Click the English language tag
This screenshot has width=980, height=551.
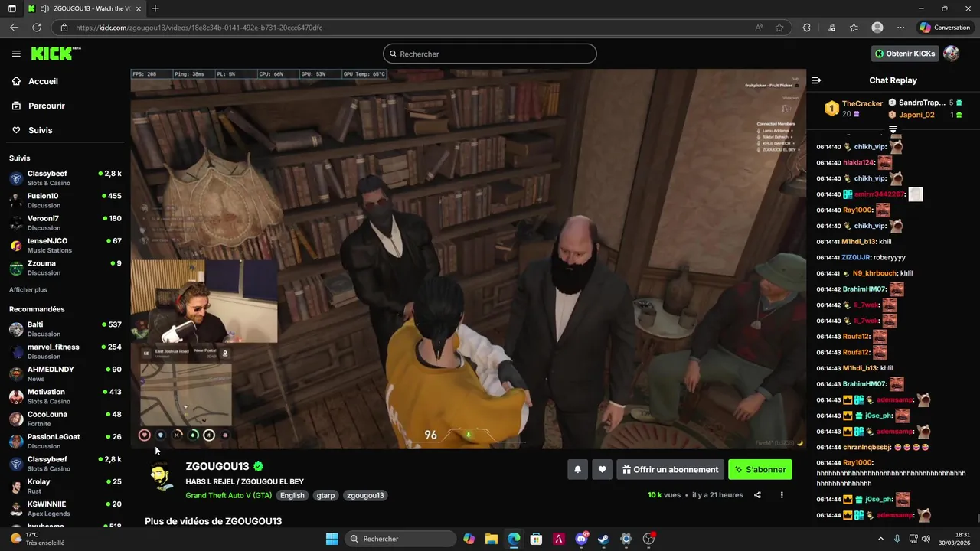pyautogui.click(x=292, y=495)
